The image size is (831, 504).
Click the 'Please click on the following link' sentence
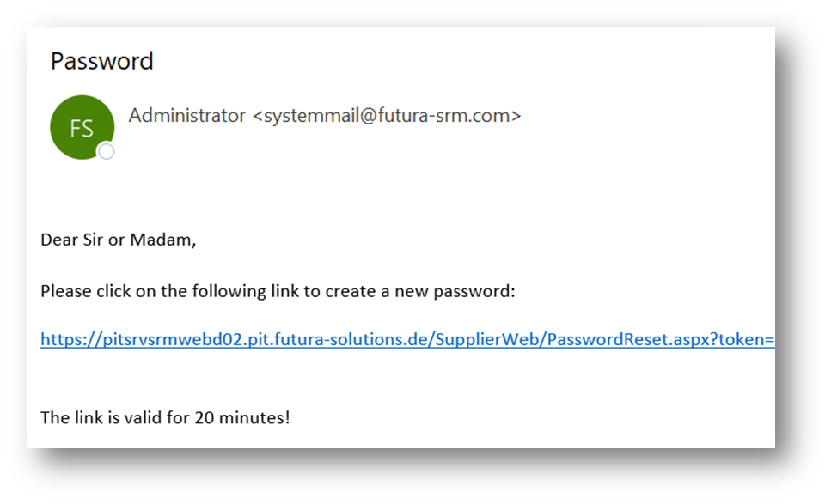coord(277,291)
